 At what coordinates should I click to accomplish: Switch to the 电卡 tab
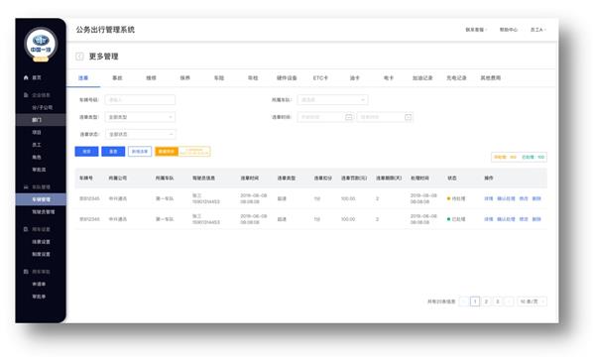pos(388,77)
